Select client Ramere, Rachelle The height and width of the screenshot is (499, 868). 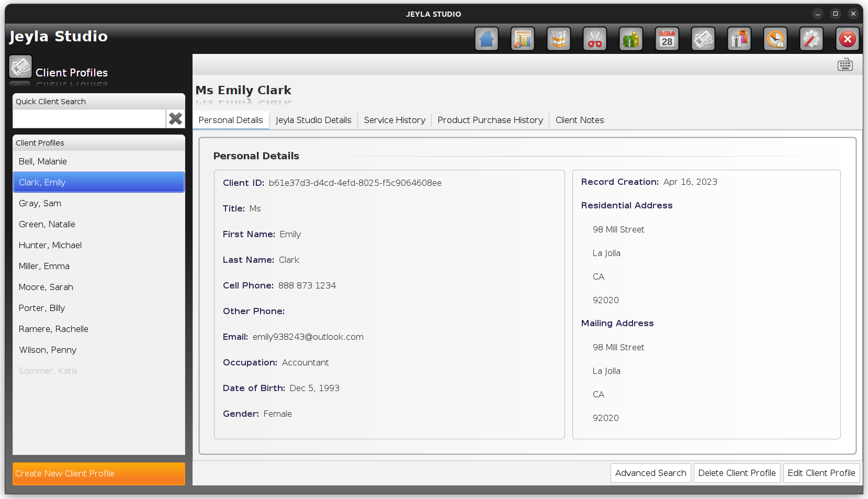tap(99, 329)
